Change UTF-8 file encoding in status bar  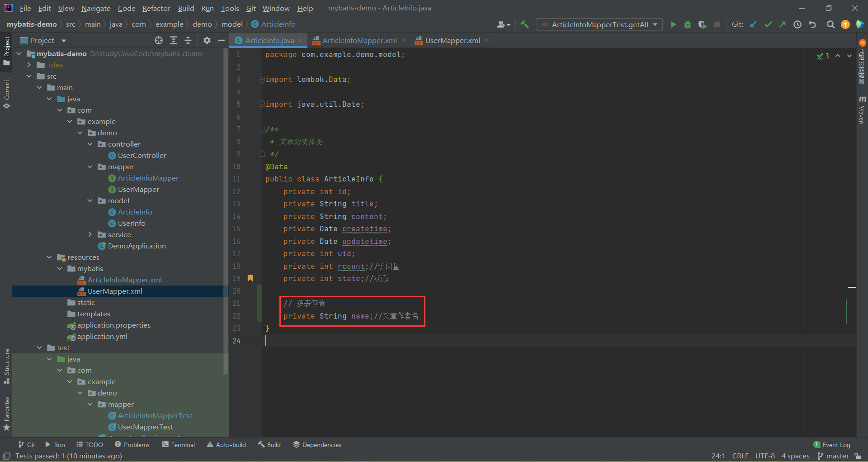click(x=765, y=456)
